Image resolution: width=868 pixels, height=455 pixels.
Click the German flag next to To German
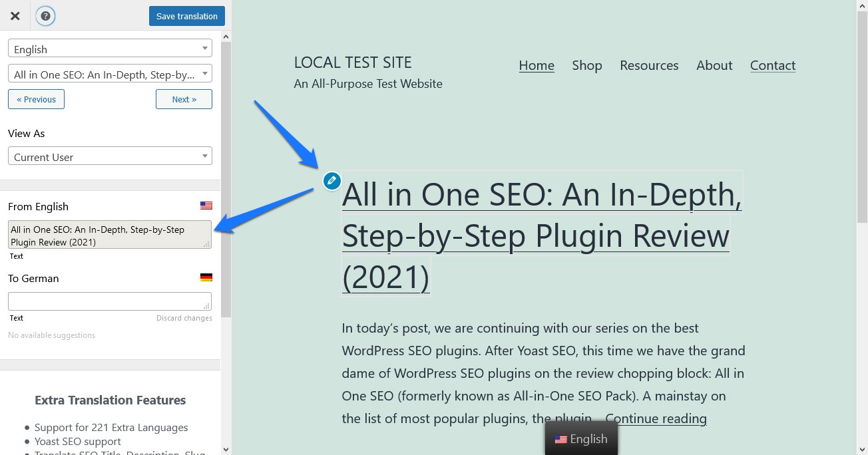pos(206,277)
